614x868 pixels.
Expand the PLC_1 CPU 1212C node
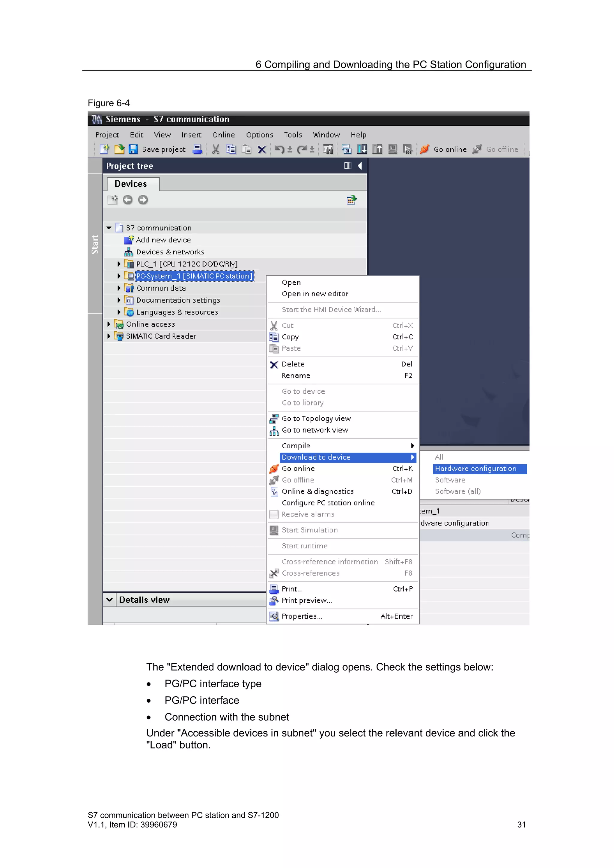119,264
